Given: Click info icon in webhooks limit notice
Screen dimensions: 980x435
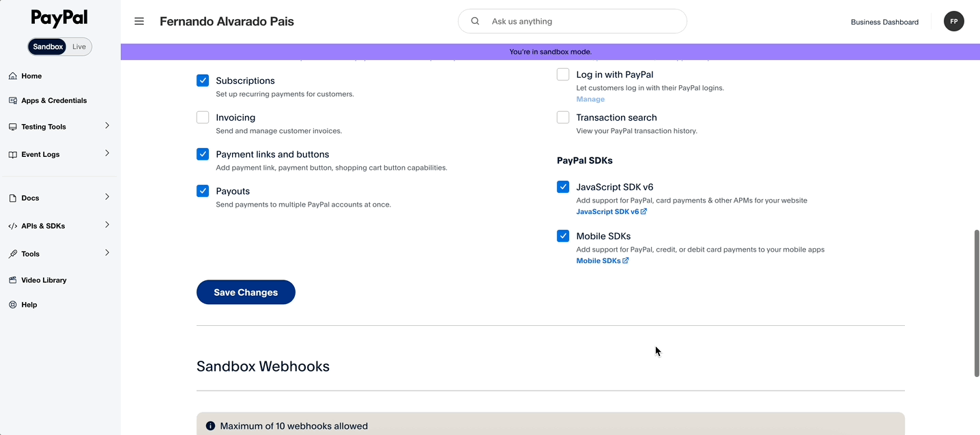Looking at the screenshot, I should pyautogui.click(x=210, y=426).
